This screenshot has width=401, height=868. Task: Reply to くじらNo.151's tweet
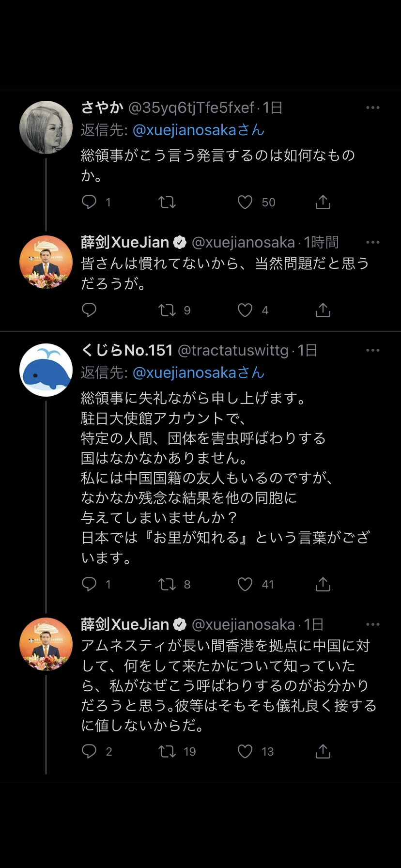pos(89,584)
